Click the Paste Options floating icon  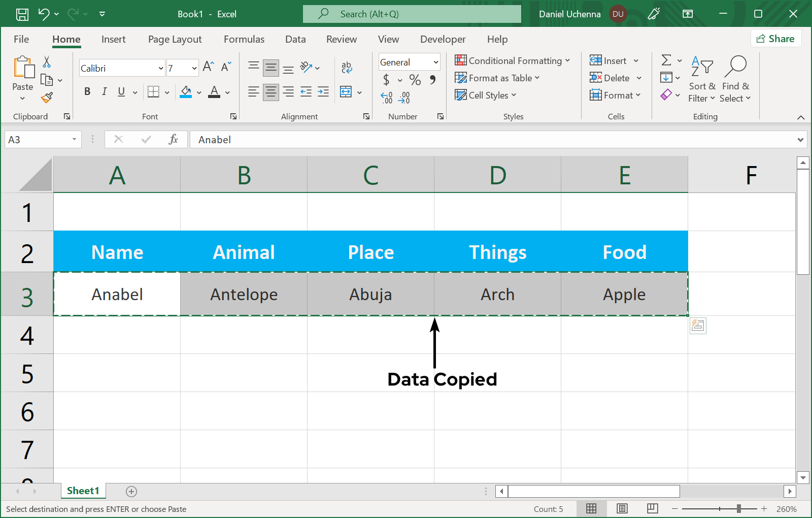(698, 326)
